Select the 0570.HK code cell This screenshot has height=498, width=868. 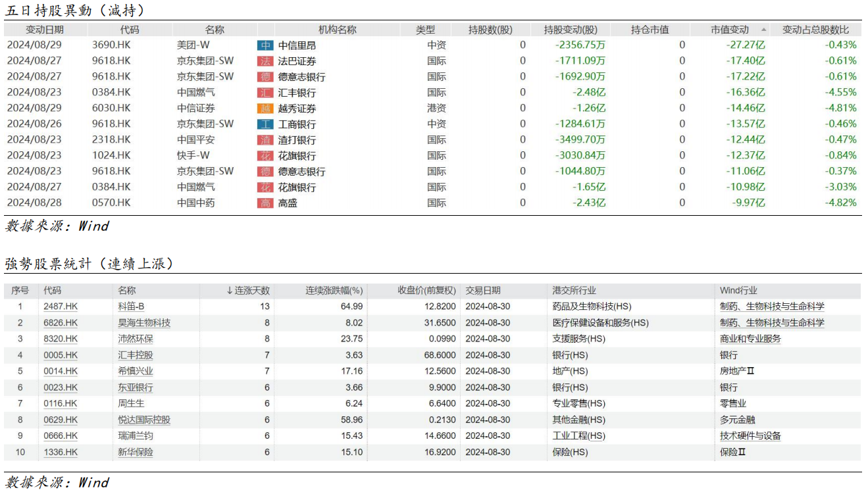click(111, 203)
